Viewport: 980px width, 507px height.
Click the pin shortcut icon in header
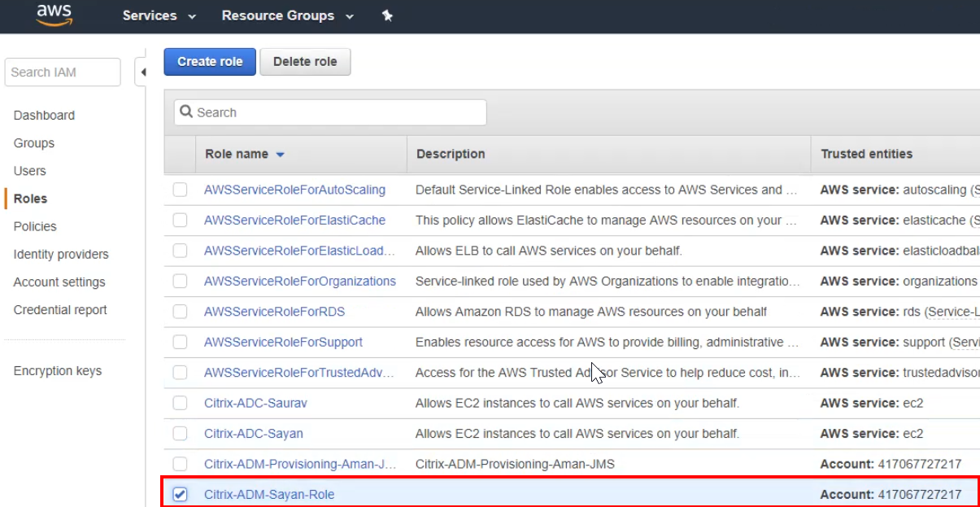[x=387, y=15]
